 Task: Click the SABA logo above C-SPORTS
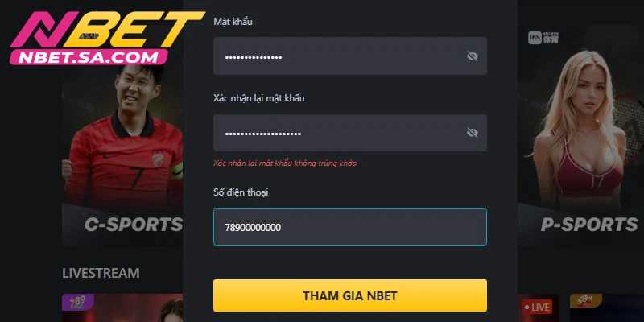[x=89, y=36]
